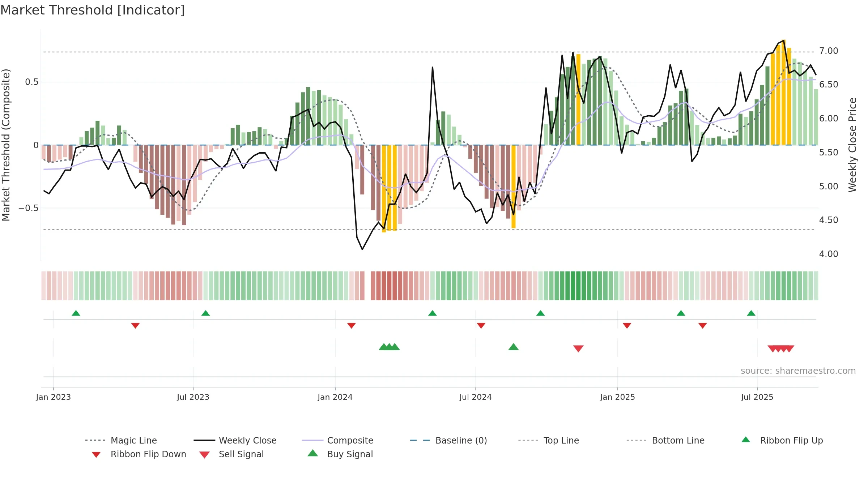This screenshot has height=488, width=868.
Task: Toggle the Ribbon Flip Up legend entry
Action: [x=782, y=440]
